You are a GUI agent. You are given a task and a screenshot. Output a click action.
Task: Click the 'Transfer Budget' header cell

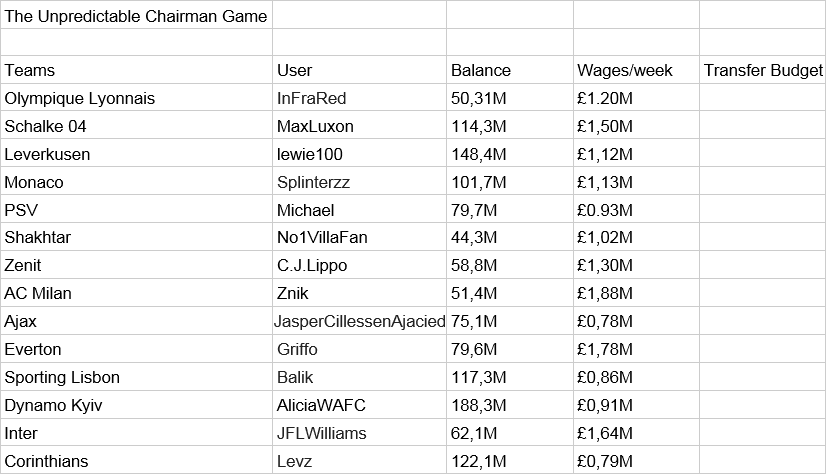pos(763,70)
